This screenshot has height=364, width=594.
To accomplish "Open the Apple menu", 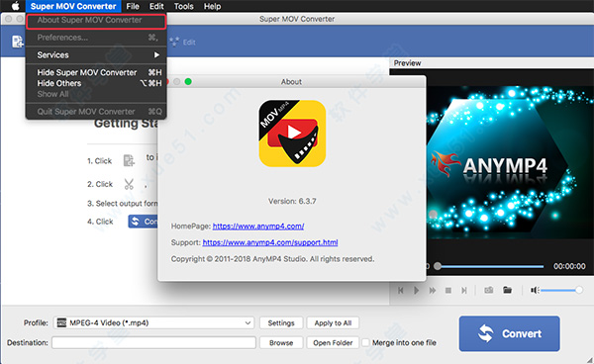I will click(x=15, y=6).
